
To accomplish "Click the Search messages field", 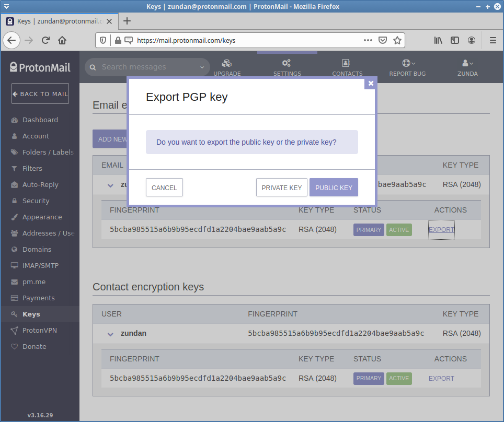I will pyautogui.click(x=147, y=67).
